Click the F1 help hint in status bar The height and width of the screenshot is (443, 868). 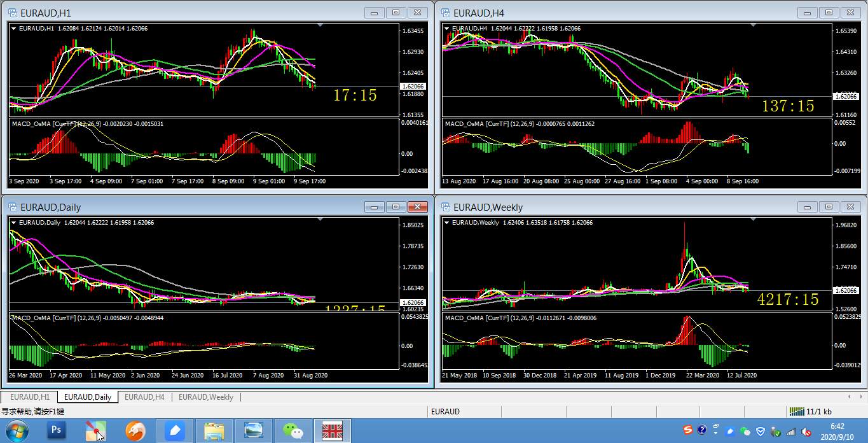click(x=33, y=412)
